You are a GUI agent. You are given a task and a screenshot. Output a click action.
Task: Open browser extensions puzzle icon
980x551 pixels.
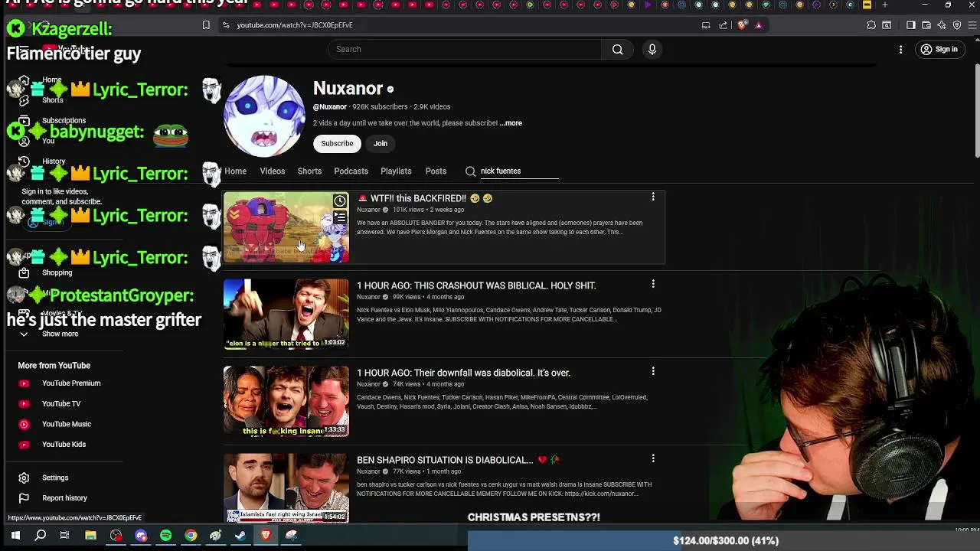[x=871, y=25]
